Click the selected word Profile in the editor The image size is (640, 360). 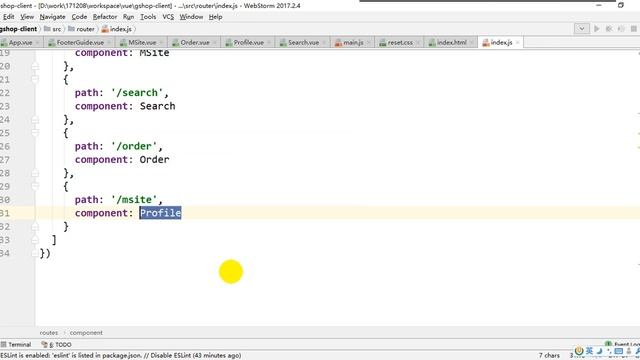(x=160, y=213)
